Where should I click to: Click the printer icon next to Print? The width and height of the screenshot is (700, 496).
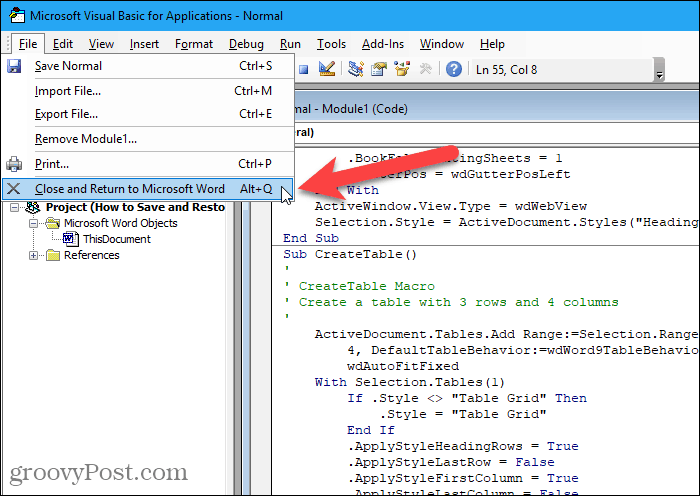pyautogui.click(x=14, y=164)
